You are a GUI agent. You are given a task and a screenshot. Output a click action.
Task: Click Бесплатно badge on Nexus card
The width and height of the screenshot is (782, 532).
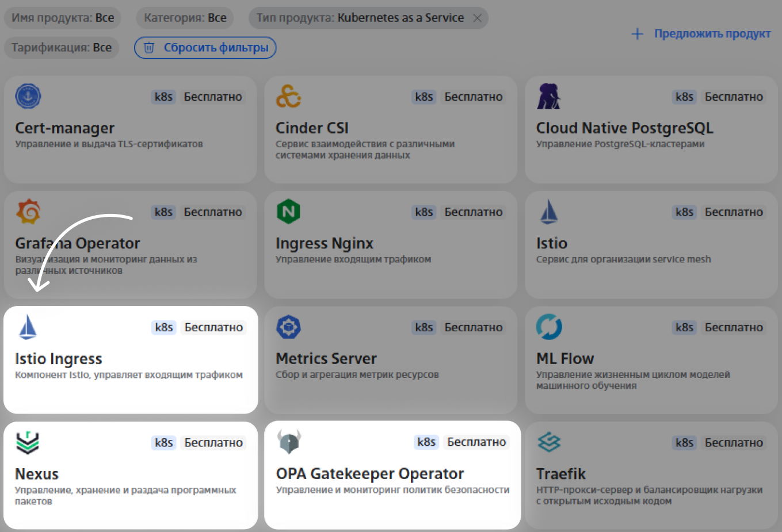click(213, 443)
